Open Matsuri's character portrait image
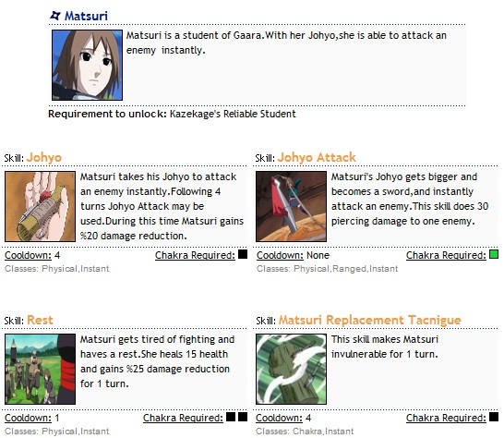 pyautogui.click(x=87, y=65)
